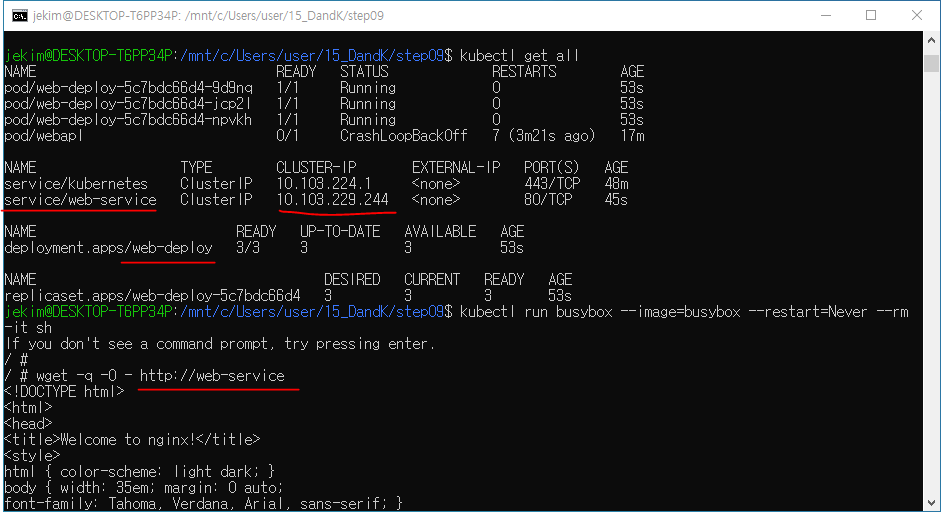Viewport: 941px width, 512px height.
Task: Close the terminal window
Action: [916, 16]
